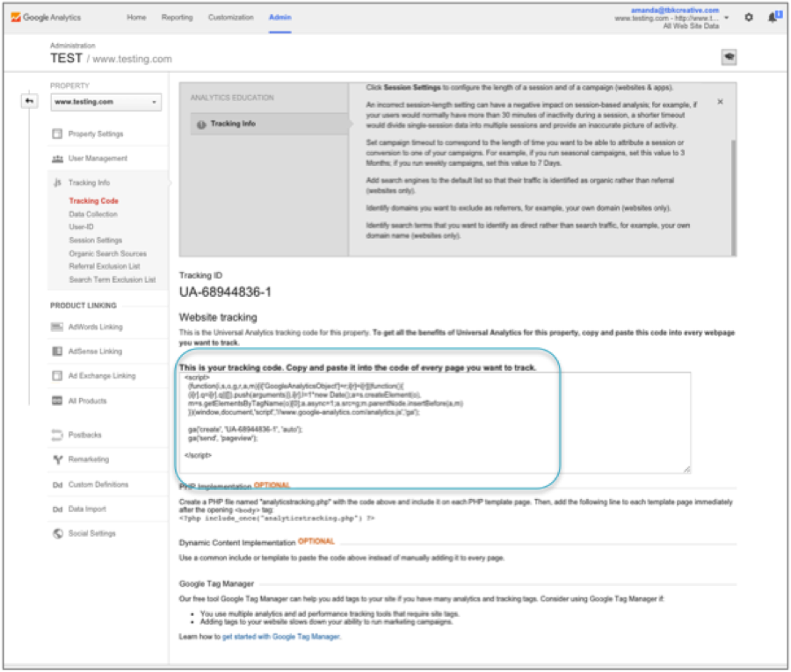Click the Ad Exchange Linking icon
The image size is (791, 672).
coord(57,376)
